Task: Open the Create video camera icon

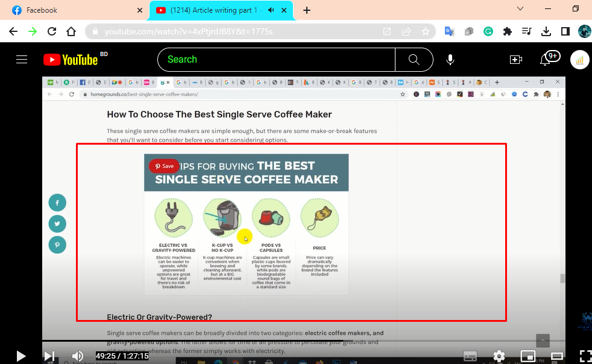Action: [515, 60]
